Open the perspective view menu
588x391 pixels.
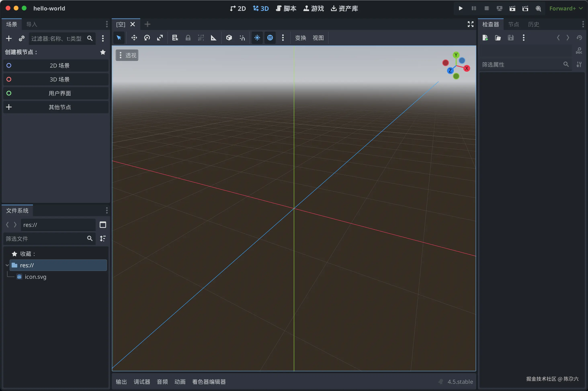click(127, 55)
